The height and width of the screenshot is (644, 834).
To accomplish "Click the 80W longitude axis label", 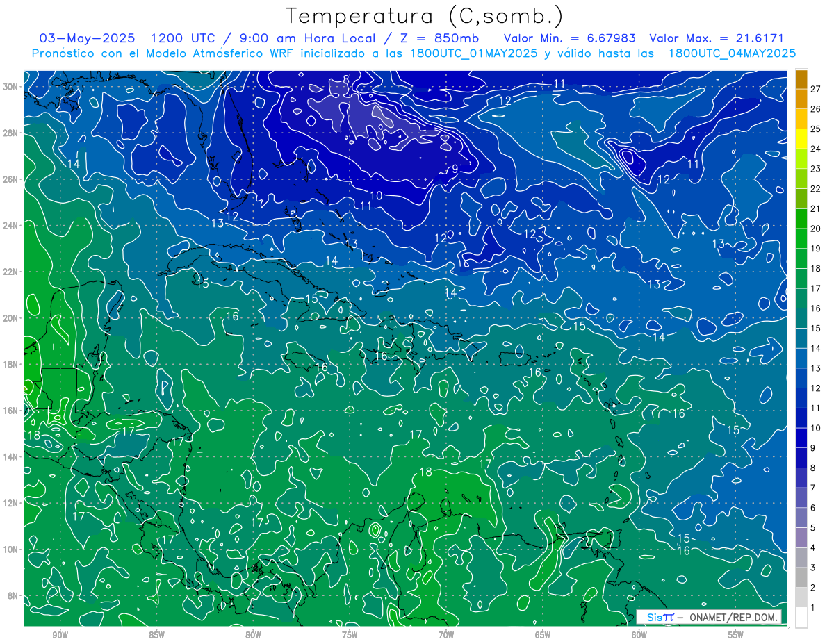I will 253,635.
